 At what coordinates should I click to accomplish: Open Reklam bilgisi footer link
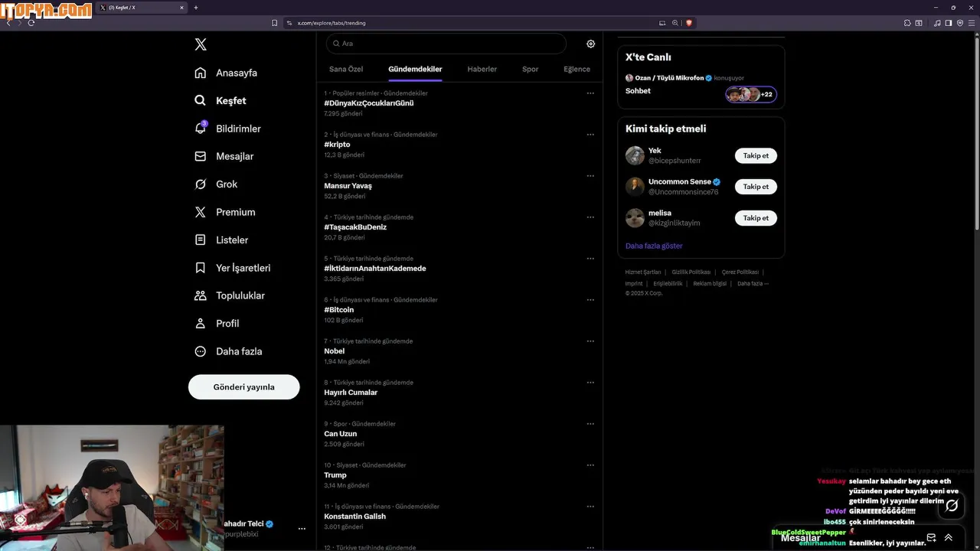(710, 284)
